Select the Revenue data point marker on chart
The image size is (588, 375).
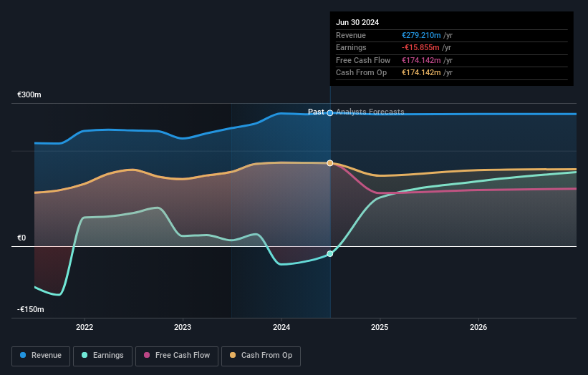[x=330, y=113]
